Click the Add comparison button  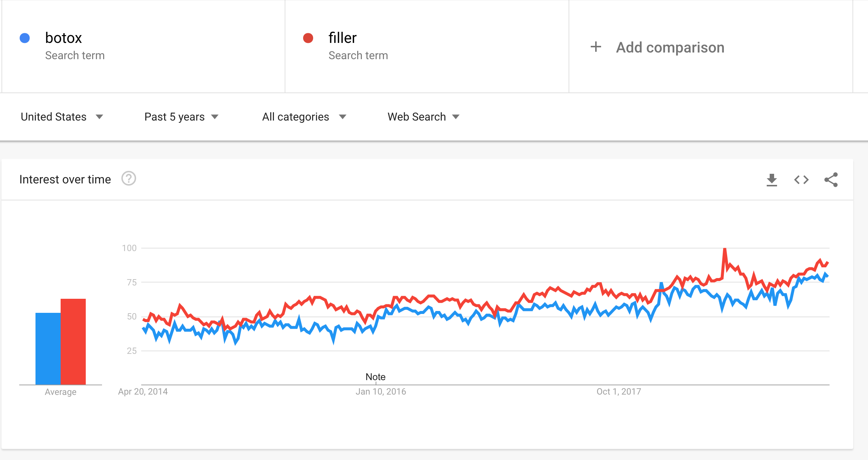657,47
